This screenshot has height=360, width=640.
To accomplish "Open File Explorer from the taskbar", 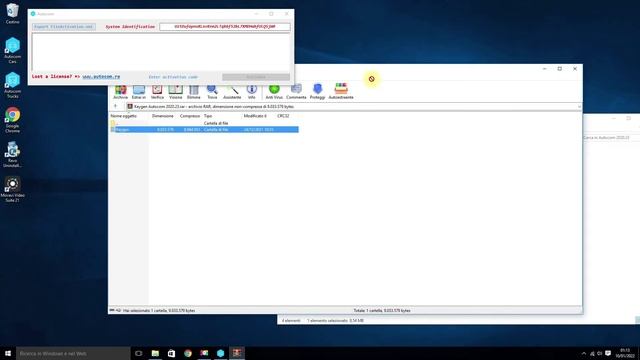I will [155, 353].
